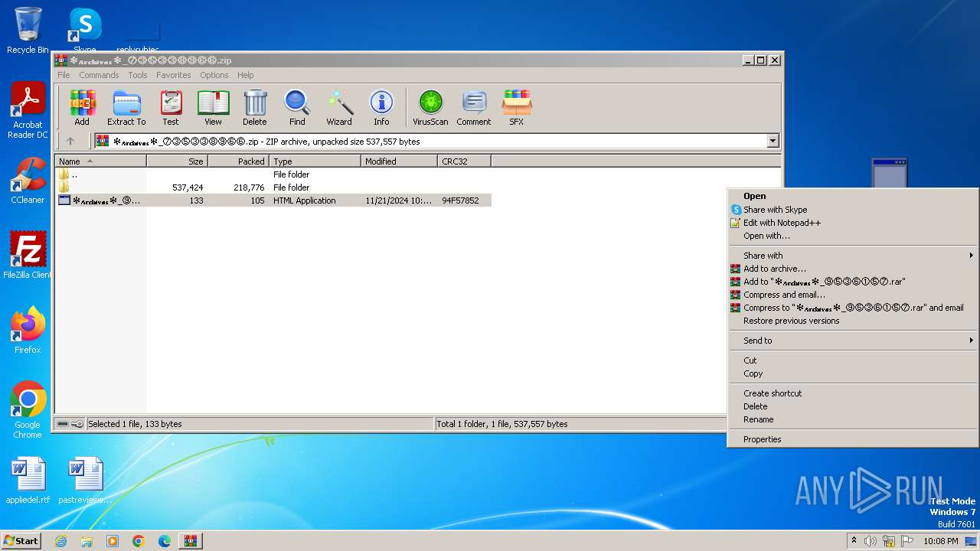The width and height of the screenshot is (980, 551).
Task: Select appliedel.rtf document on desktop
Action: (28, 481)
